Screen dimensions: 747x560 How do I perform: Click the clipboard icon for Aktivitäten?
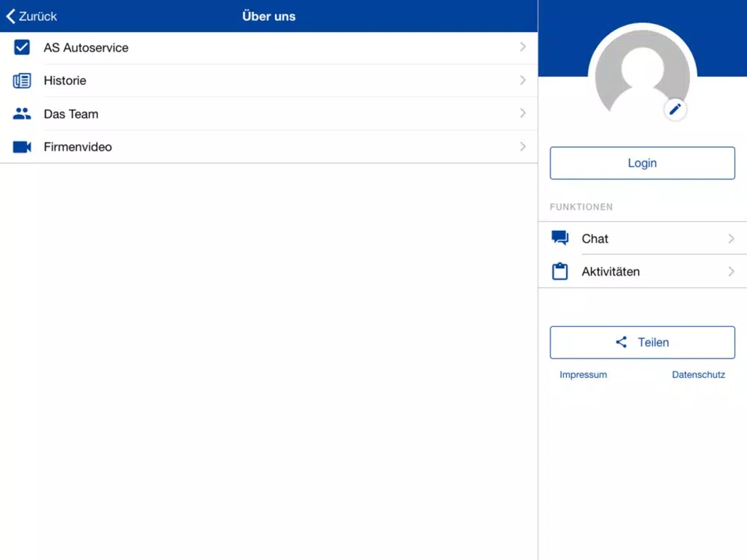(x=560, y=271)
